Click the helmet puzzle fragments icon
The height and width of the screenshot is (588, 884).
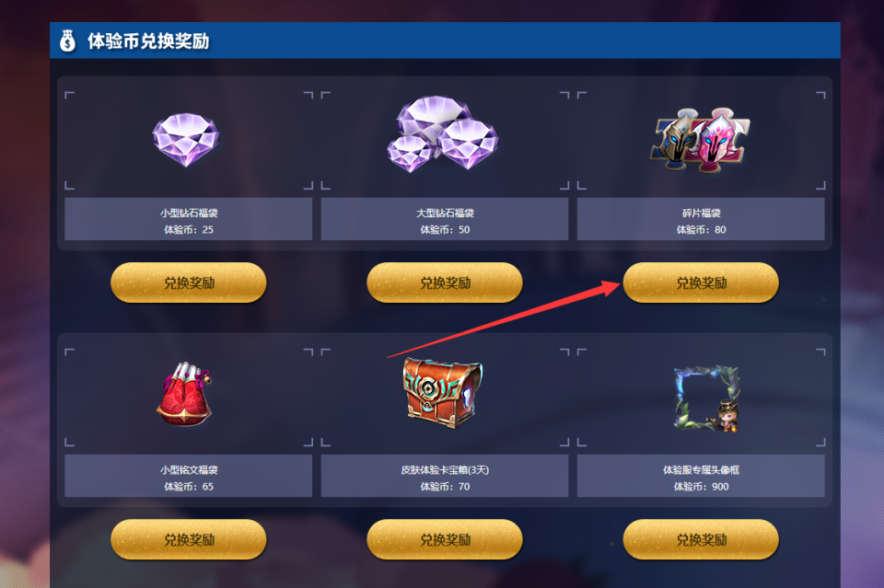point(700,140)
